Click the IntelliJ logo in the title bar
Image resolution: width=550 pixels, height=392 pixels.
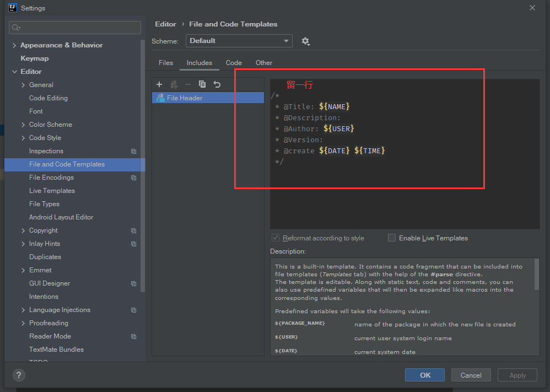tap(13, 8)
